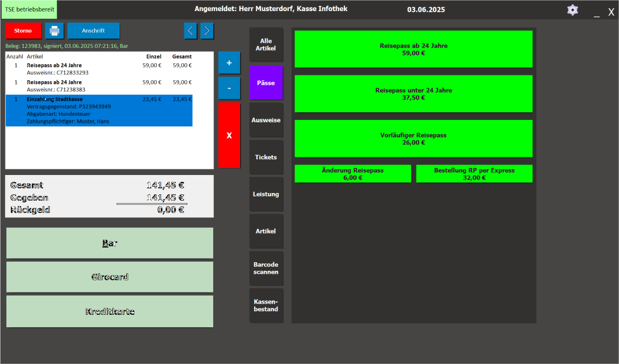This screenshot has height=364, width=619.
Task: Open the Anschrift dialog
Action: (x=93, y=31)
